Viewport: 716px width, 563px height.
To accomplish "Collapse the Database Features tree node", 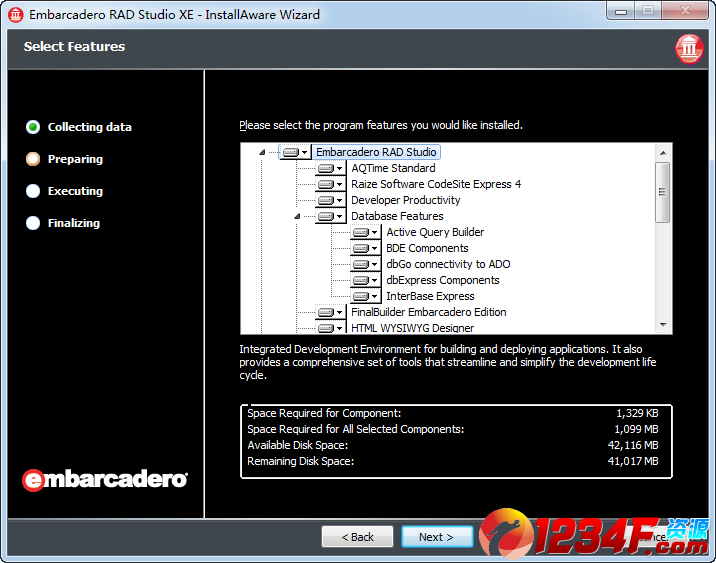I will 297,216.
